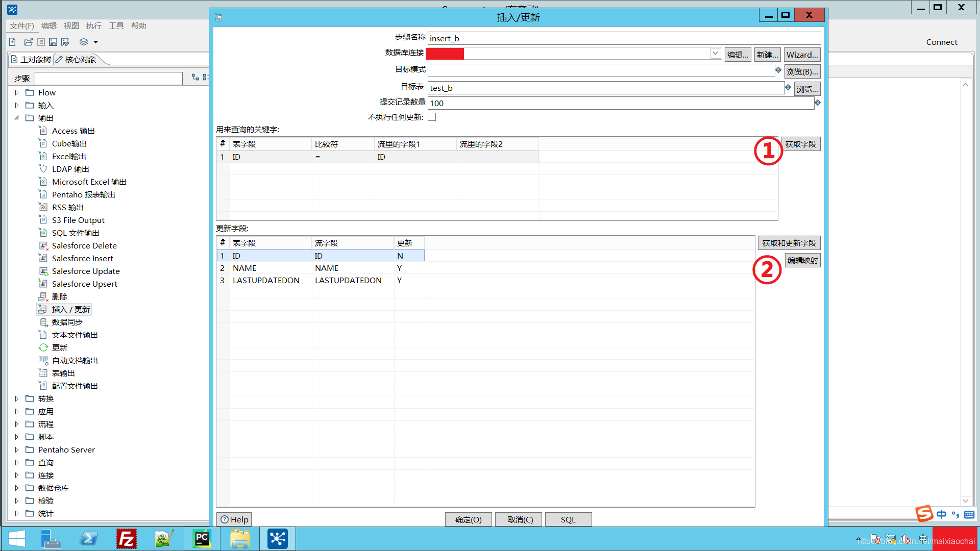Click the 提交记录数量 input field

(x=620, y=103)
